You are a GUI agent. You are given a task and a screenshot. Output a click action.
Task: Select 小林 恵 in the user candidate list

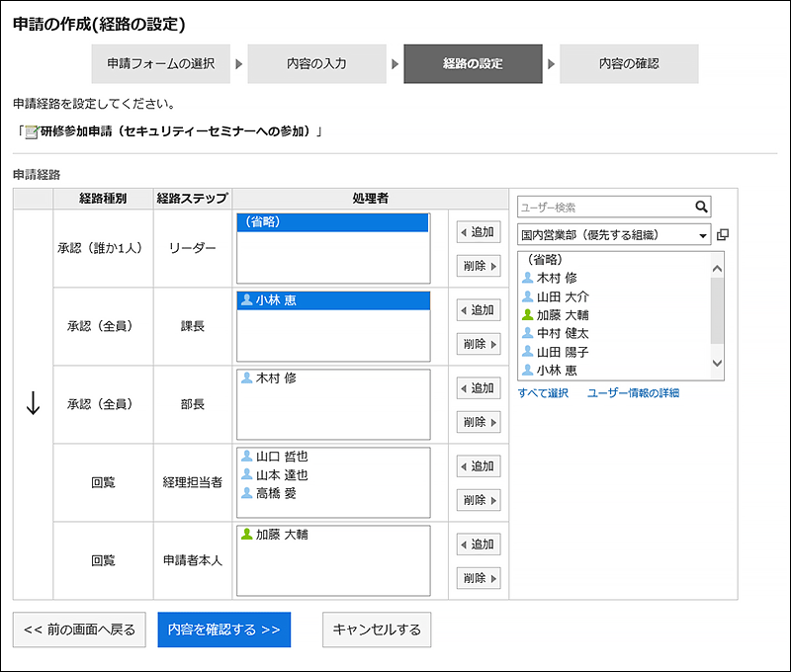pyautogui.click(x=614, y=370)
